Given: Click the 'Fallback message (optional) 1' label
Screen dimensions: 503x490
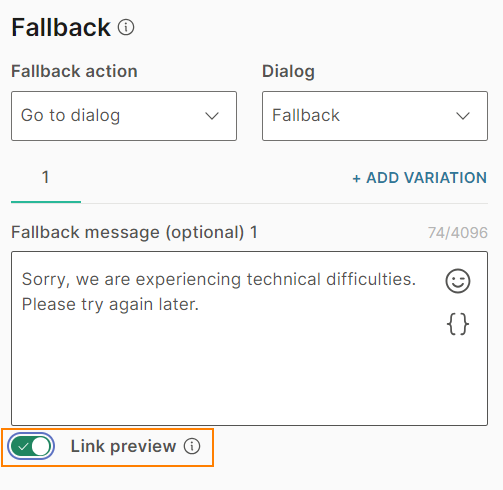Looking at the screenshot, I should point(134,232).
